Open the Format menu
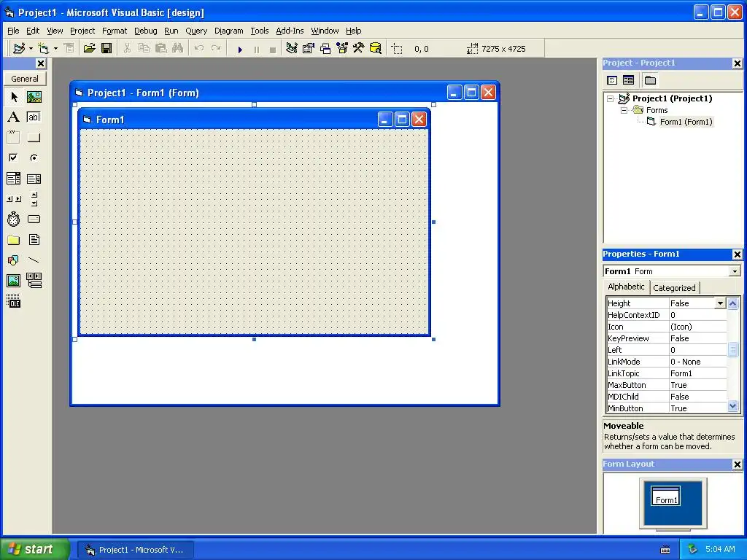This screenshot has width=747, height=560. [x=115, y=31]
